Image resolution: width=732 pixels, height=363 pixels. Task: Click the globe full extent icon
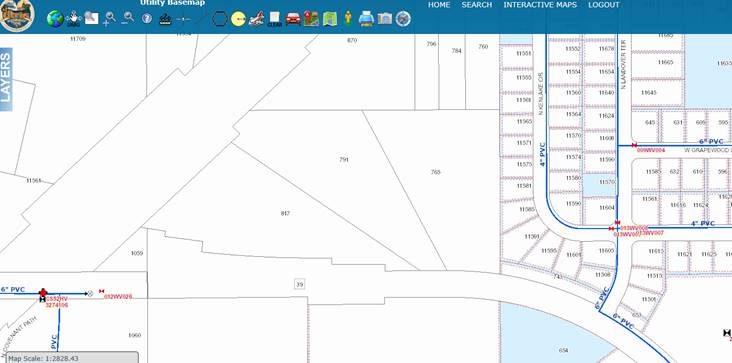tap(55, 19)
